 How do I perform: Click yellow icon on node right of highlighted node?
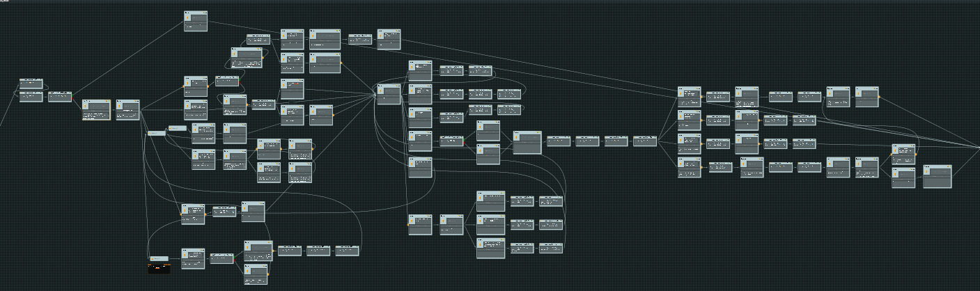119,107
